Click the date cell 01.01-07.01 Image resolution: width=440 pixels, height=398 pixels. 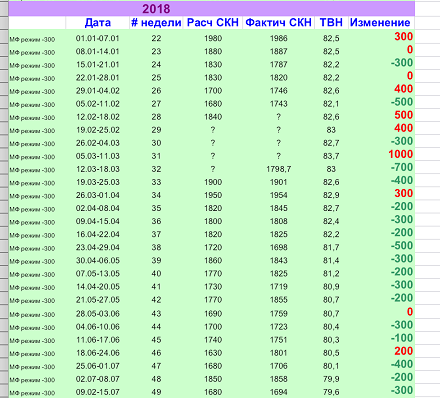pyautogui.click(x=97, y=38)
